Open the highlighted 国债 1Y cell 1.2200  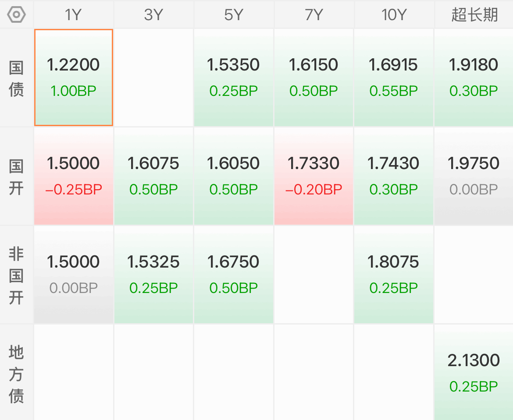click(74, 78)
